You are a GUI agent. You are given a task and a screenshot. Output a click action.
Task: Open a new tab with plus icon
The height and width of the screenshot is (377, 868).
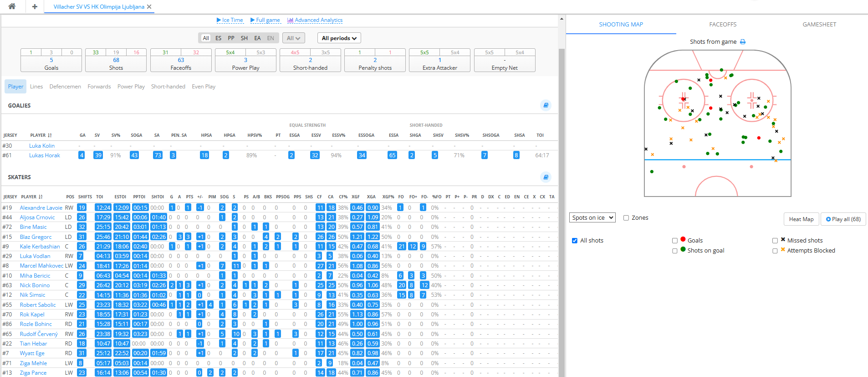35,6
